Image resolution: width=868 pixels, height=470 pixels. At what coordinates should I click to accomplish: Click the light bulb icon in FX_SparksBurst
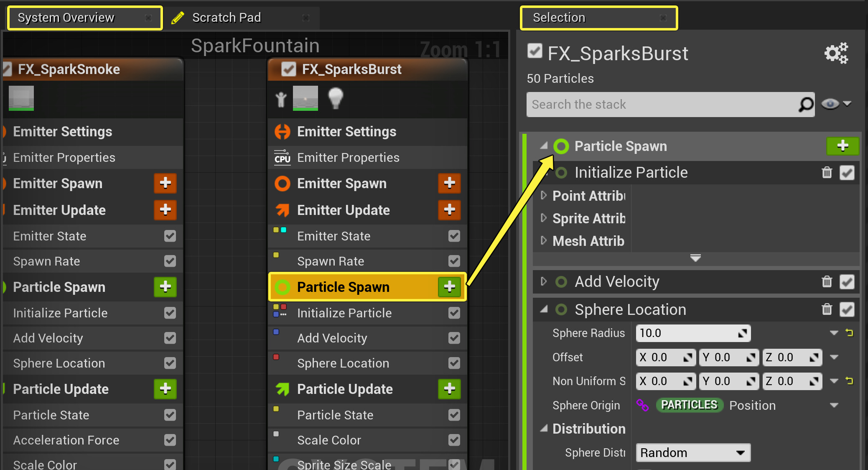pyautogui.click(x=336, y=98)
